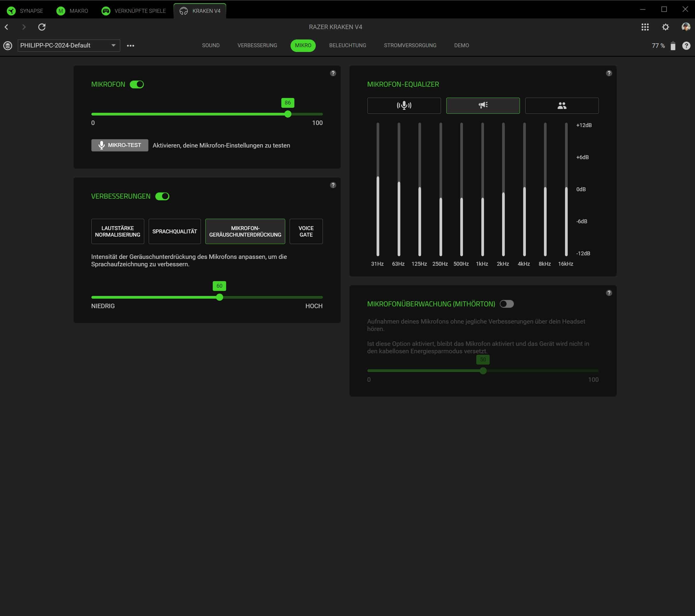Go back with the left arrow icon

coord(7,27)
